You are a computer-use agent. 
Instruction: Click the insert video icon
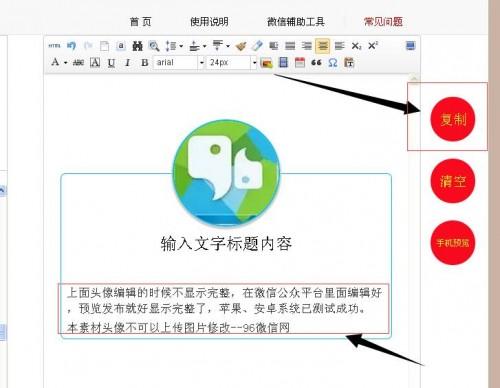pos(283,62)
